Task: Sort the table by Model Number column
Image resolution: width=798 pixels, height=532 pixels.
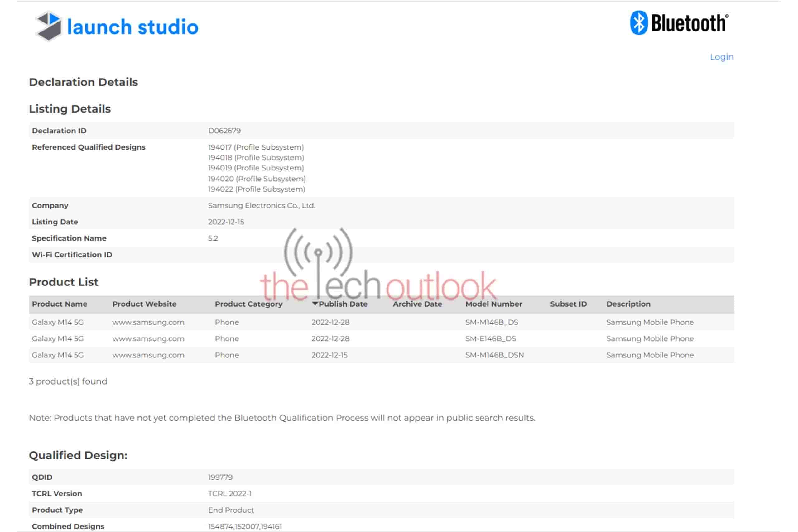Action: click(494, 304)
